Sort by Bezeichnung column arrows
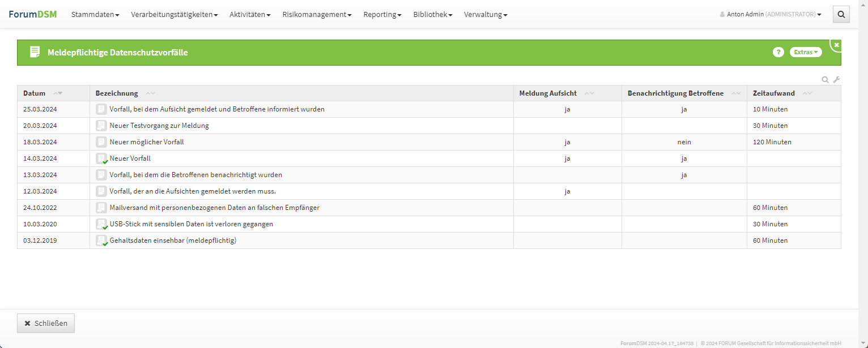868x348 pixels. coord(150,93)
